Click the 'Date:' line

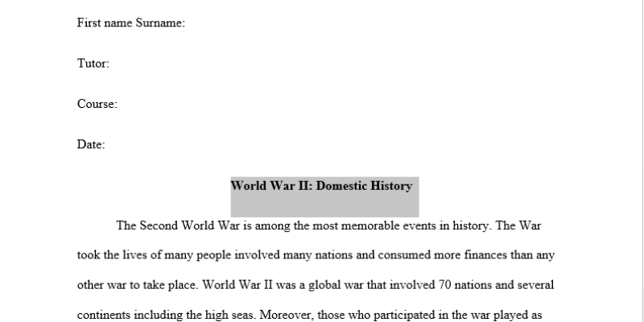coord(91,145)
